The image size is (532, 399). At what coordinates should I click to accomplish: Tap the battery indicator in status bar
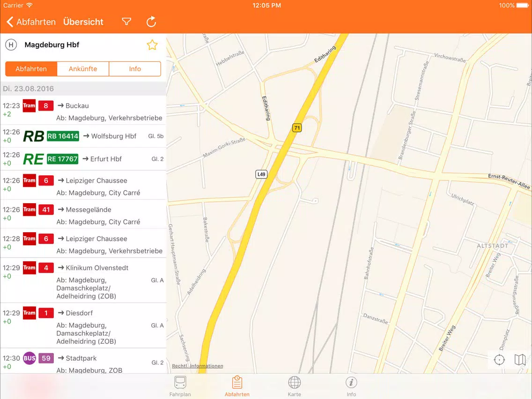[523, 6]
